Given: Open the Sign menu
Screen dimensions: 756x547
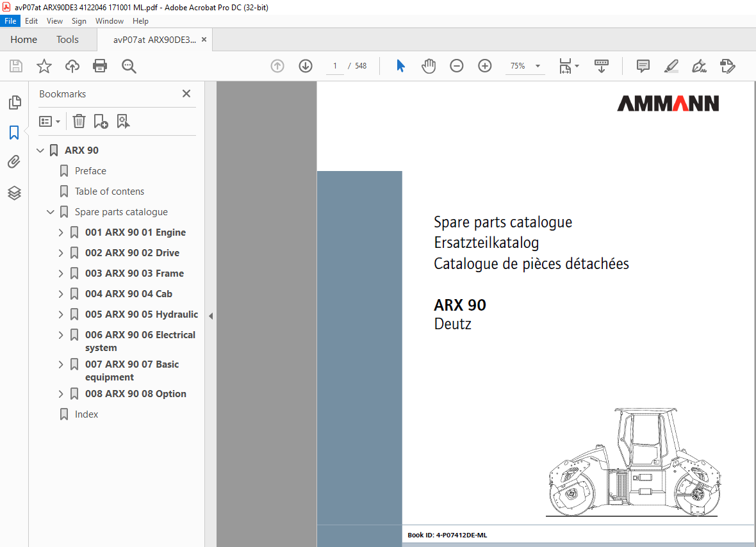Looking at the screenshot, I should click(79, 21).
